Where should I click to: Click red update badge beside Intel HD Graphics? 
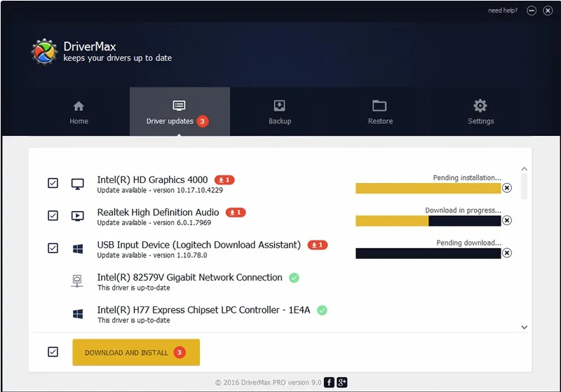224,180
